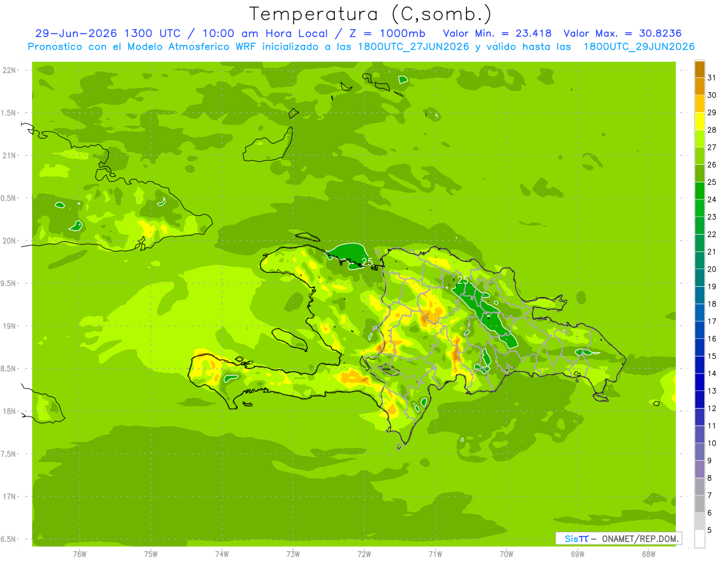Pick the purple legend swatch between 8 and 9
The height and width of the screenshot is (562, 728).
(x=699, y=470)
